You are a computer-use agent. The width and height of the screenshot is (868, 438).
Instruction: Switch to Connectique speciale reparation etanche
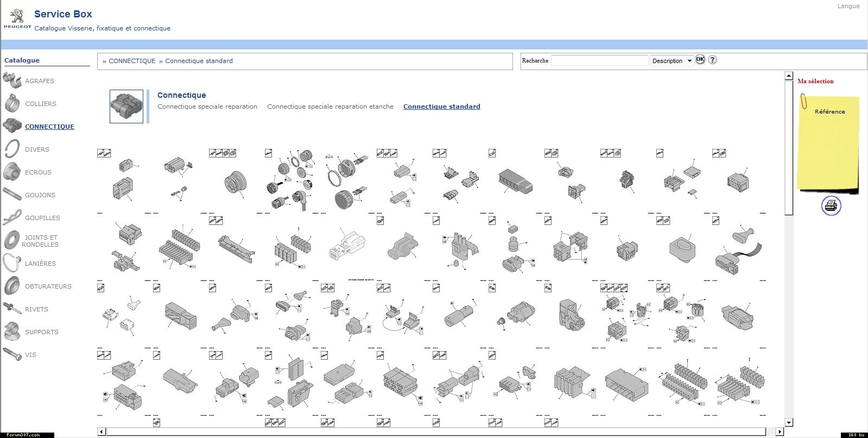[x=330, y=107]
